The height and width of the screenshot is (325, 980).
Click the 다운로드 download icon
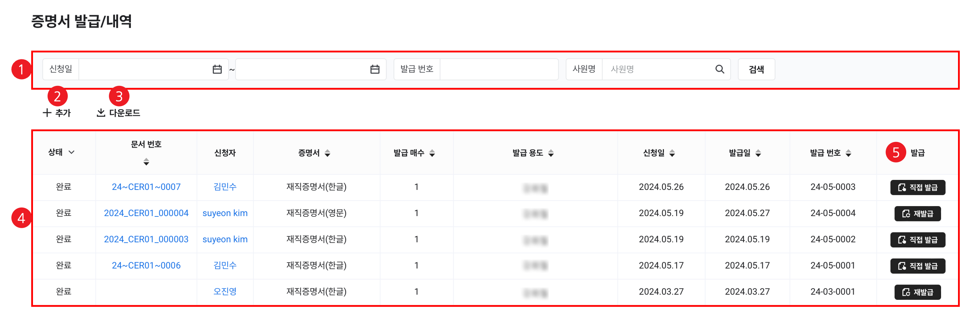point(101,112)
